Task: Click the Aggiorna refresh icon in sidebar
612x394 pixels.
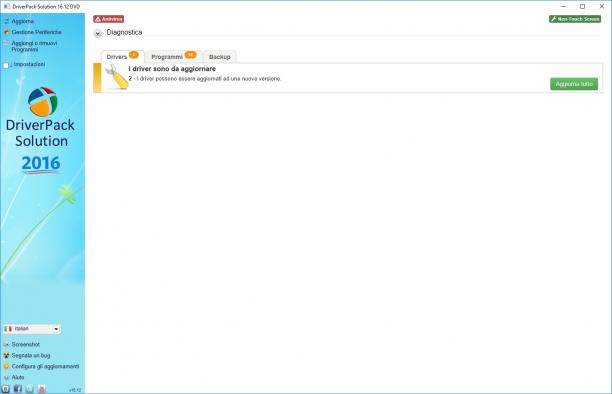Action: coord(6,21)
